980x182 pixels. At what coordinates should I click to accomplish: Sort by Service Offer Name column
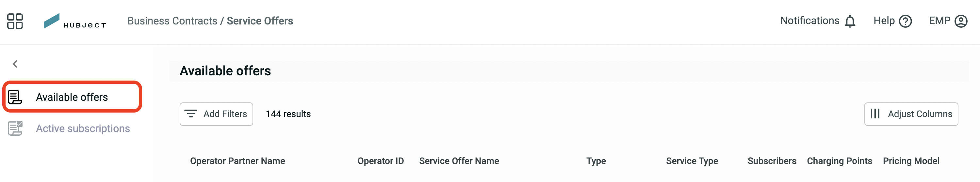click(x=459, y=161)
